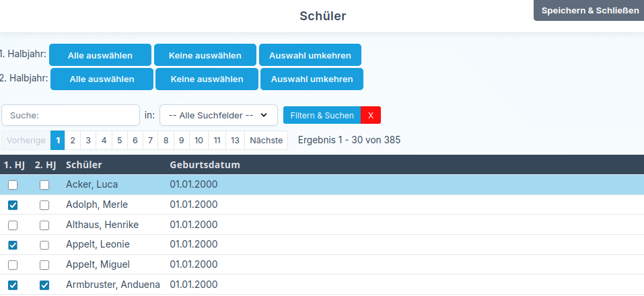Focus the Suche text input field
Image resolution: width=644 pixels, height=296 pixels.
coord(70,115)
